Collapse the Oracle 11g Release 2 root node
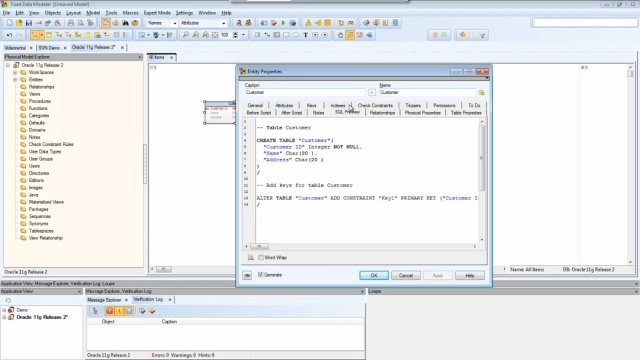This screenshot has height=360, width=640. [x=8, y=65]
